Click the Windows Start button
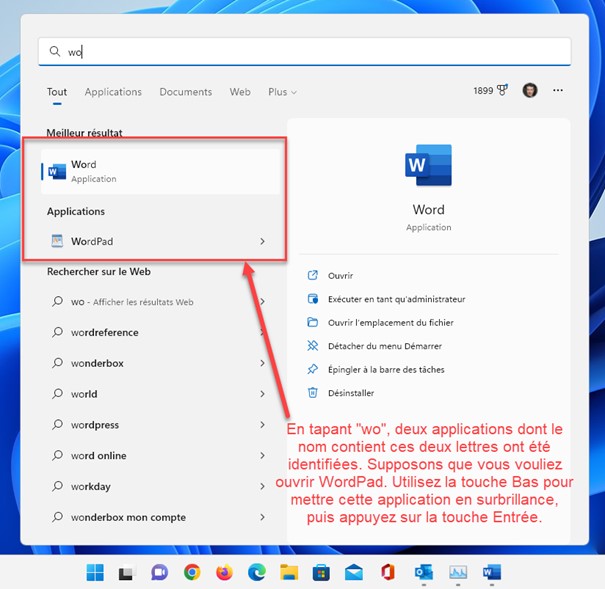 point(95,573)
